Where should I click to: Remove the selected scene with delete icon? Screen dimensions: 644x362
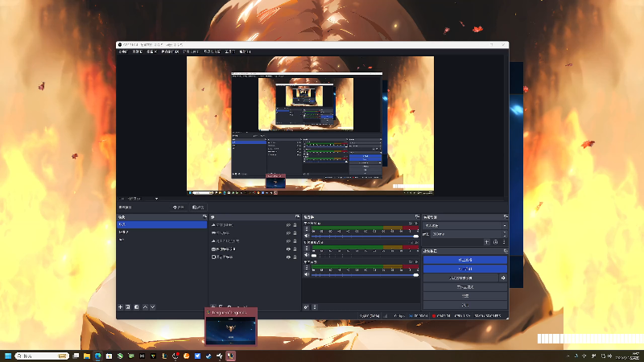(x=128, y=307)
